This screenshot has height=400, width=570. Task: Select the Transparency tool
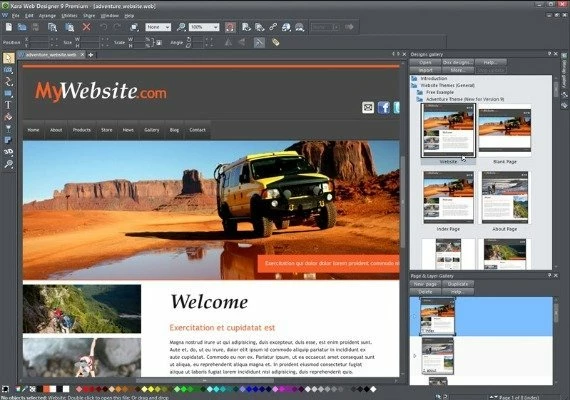[8, 128]
